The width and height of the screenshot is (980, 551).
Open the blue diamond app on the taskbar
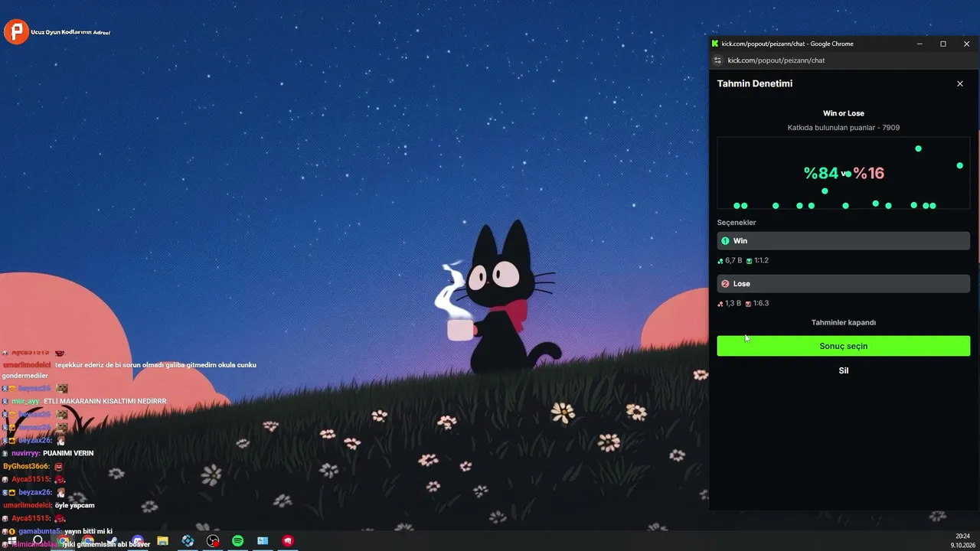tap(188, 540)
